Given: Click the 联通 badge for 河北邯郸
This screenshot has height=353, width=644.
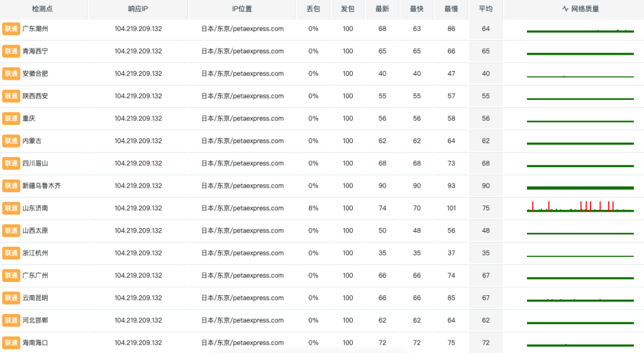Looking at the screenshot, I should 11,320.
